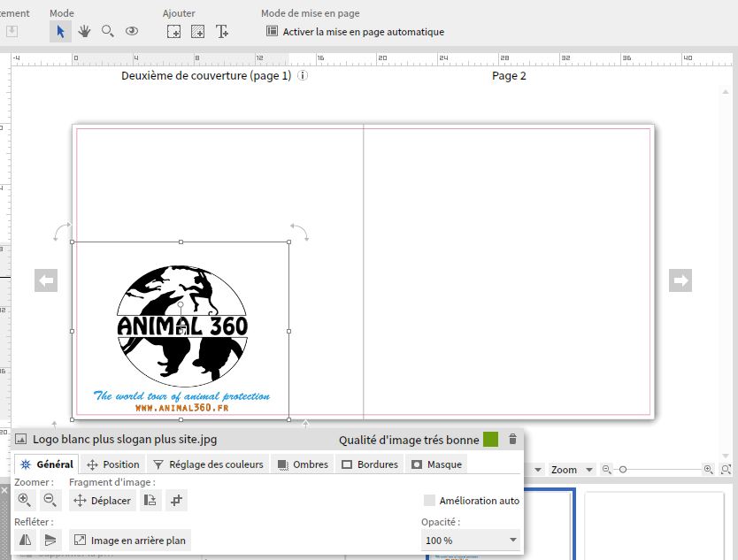Open the Général tab

coord(47,464)
